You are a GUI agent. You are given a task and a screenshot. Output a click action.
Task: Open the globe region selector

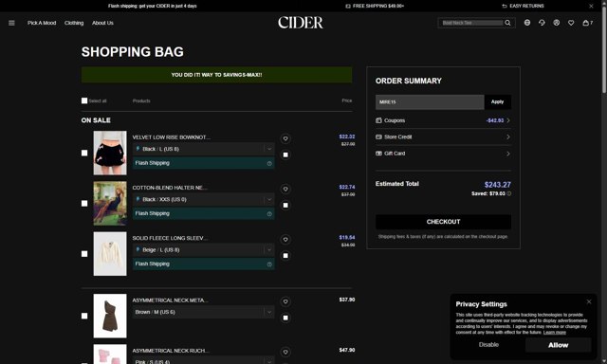[x=527, y=23]
